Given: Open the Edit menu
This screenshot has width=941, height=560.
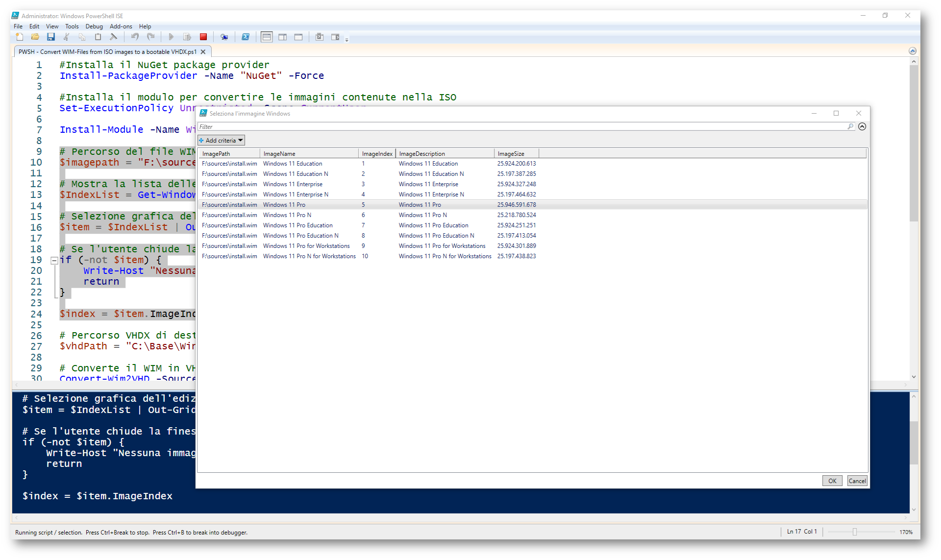Looking at the screenshot, I should [34, 26].
